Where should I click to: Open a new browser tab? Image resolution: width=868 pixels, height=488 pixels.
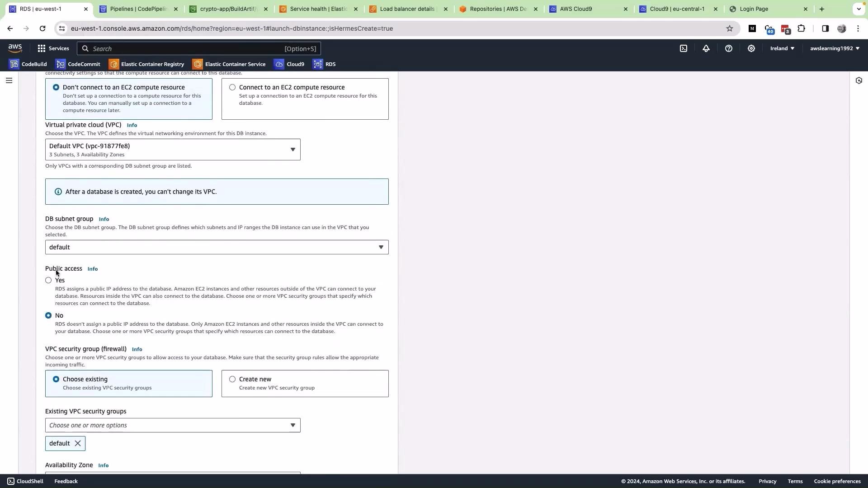pos(822,9)
